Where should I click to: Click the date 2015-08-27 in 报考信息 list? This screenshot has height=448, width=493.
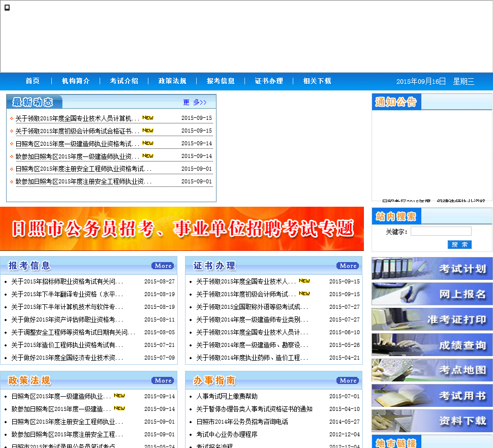tap(160, 281)
